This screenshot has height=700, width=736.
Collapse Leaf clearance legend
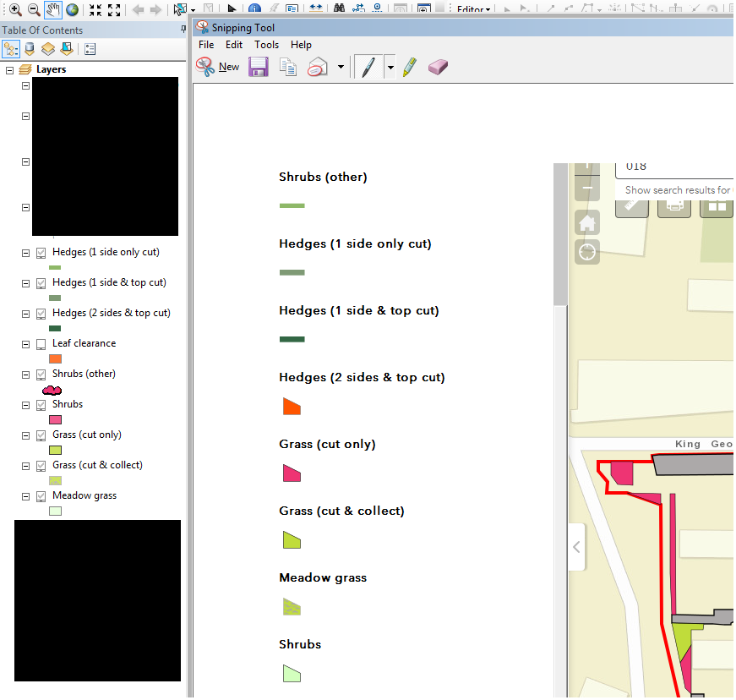pyautogui.click(x=26, y=345)
